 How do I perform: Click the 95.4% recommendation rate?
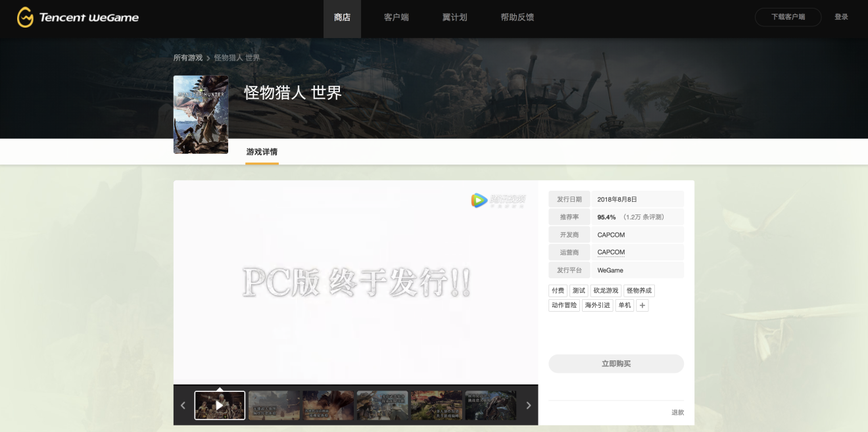point(606,217)
